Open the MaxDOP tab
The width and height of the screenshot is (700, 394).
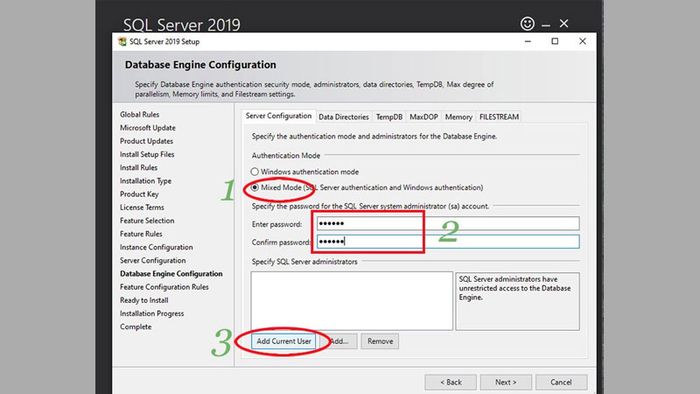point(424,117)
